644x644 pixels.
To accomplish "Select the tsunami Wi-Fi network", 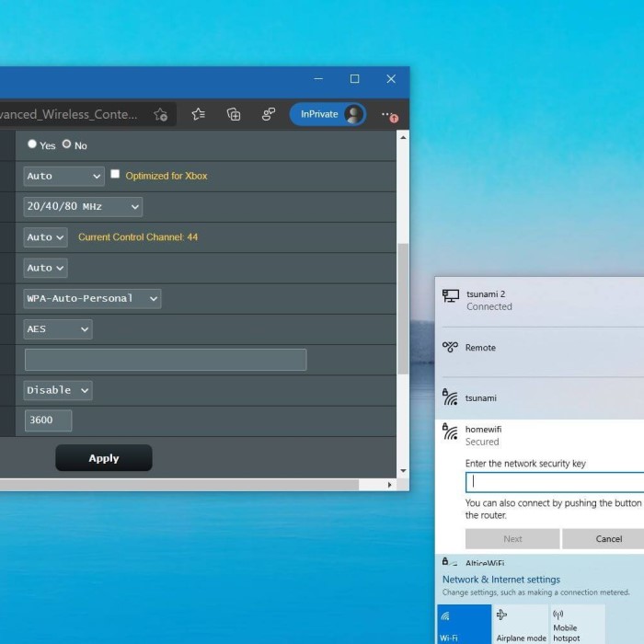I will pyautogui.click(x=539, y=398).
